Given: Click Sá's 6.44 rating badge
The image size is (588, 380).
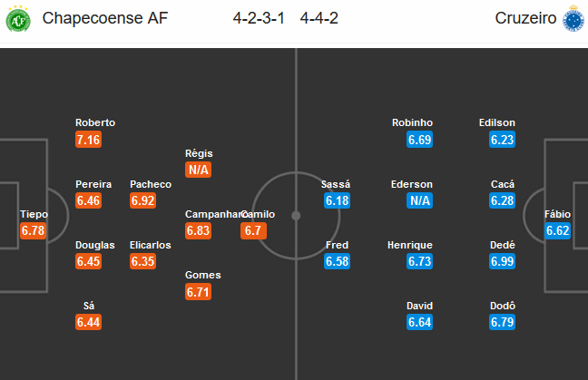Looking at the screenshot, I should click(x=89, y=322).
